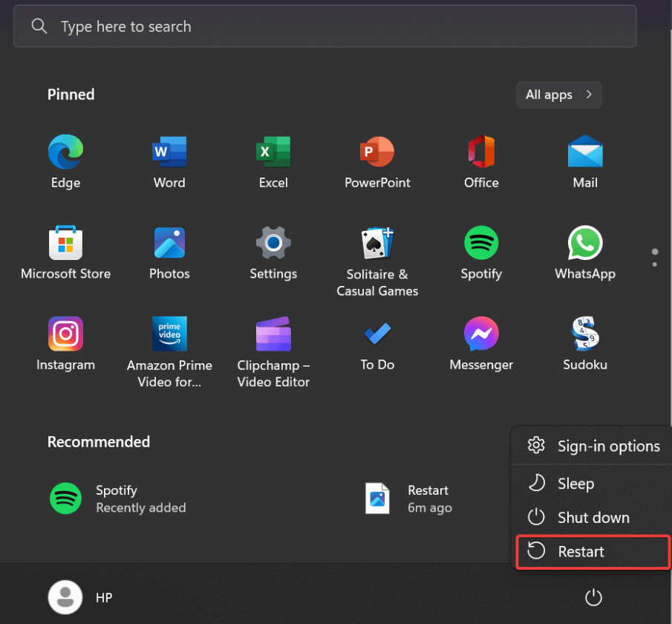Click the Type here to search field
This screenshot has height=624, width=672.
tap(324, 27)
